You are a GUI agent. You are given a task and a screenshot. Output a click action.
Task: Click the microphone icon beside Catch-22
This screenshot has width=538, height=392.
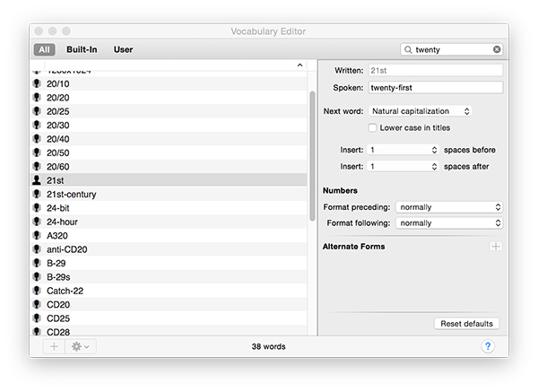click(37, 291)
